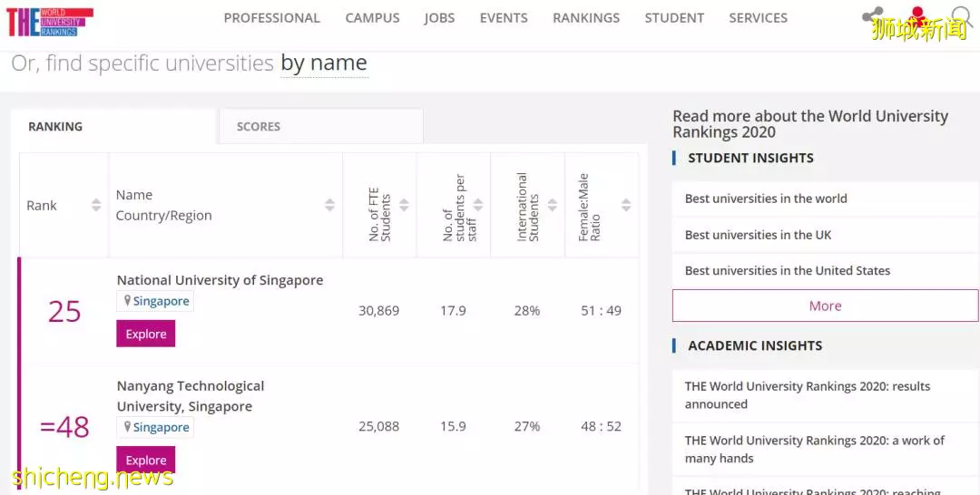Click the 15.9 students per staff value
Image resolution: width=980 pixels, height=495 pixels.
pos(453,427)
